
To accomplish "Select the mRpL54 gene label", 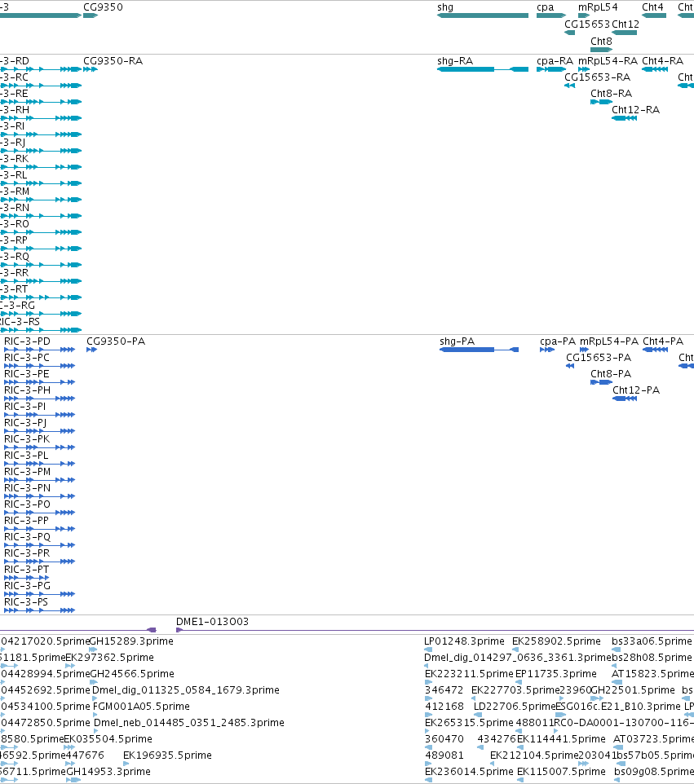I will coord(598,7).
